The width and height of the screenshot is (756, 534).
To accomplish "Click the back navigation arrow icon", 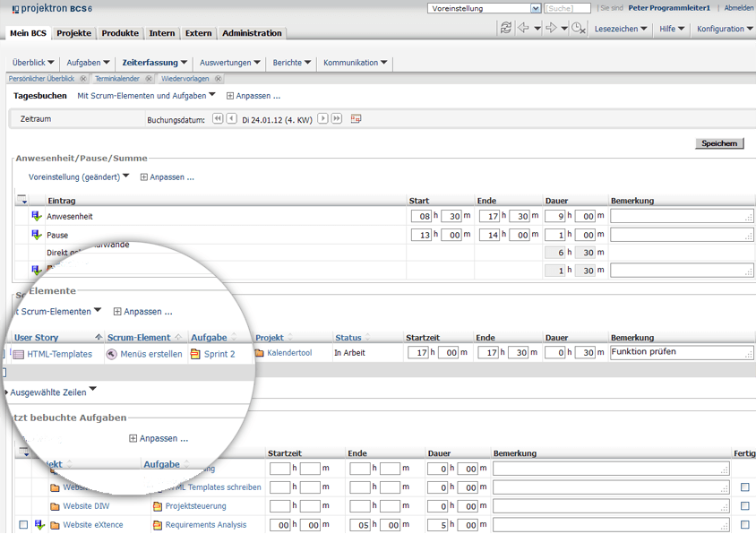I will (524, 29).
